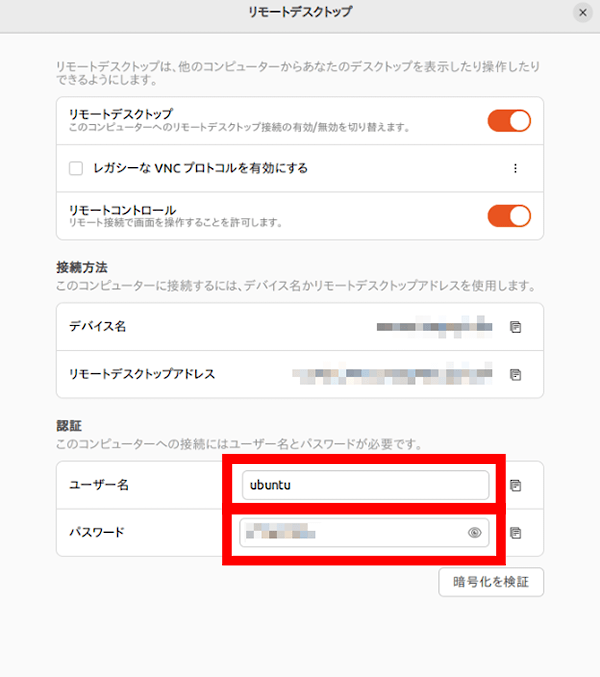Open the legacy VNC three-dot options menu
The height and width of the screenshot is (677, 600).
tap(516, 168)
